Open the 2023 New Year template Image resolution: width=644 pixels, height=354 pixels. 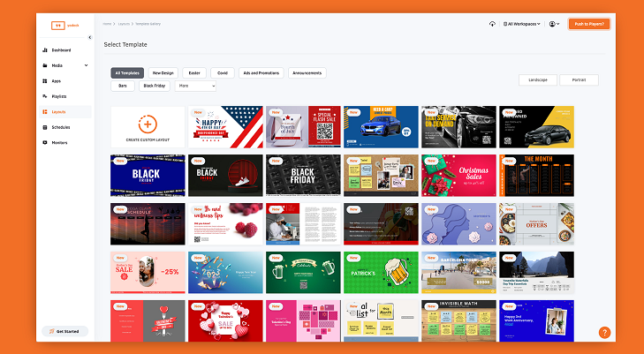pyautogui.click(x=225, y=273)
